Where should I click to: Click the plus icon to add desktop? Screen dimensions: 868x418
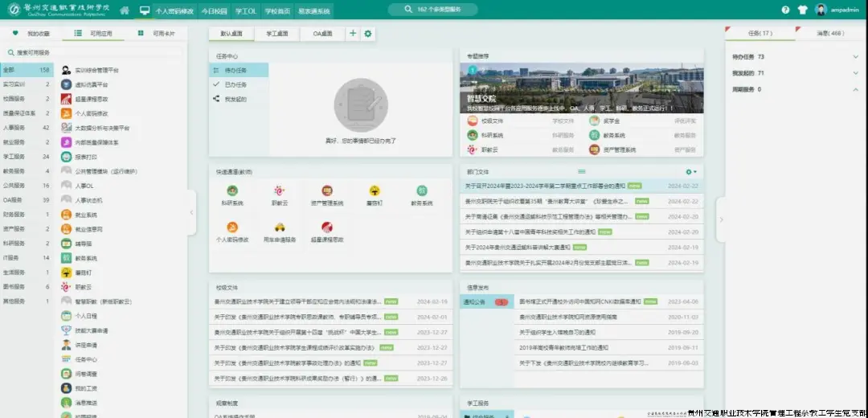[x=353, y=34]
